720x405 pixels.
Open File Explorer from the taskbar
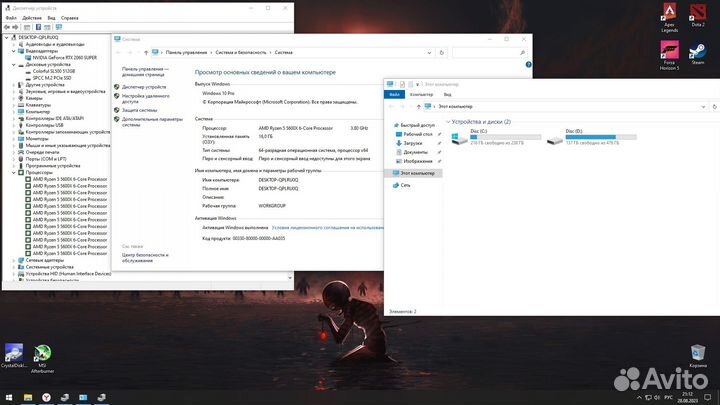click(28, 397)
